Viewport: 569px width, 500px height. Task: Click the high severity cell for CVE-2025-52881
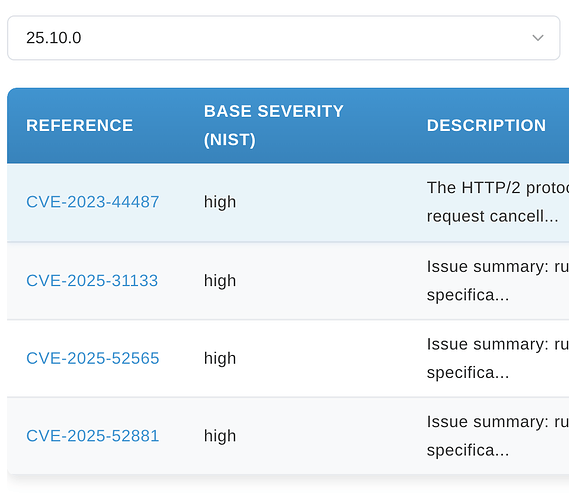[x=220, y=436]
